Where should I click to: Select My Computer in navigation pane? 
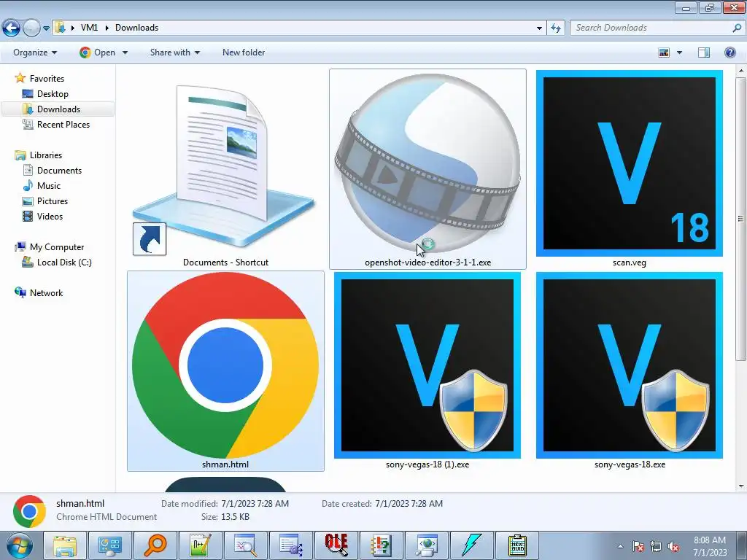(x=57, y=246)
